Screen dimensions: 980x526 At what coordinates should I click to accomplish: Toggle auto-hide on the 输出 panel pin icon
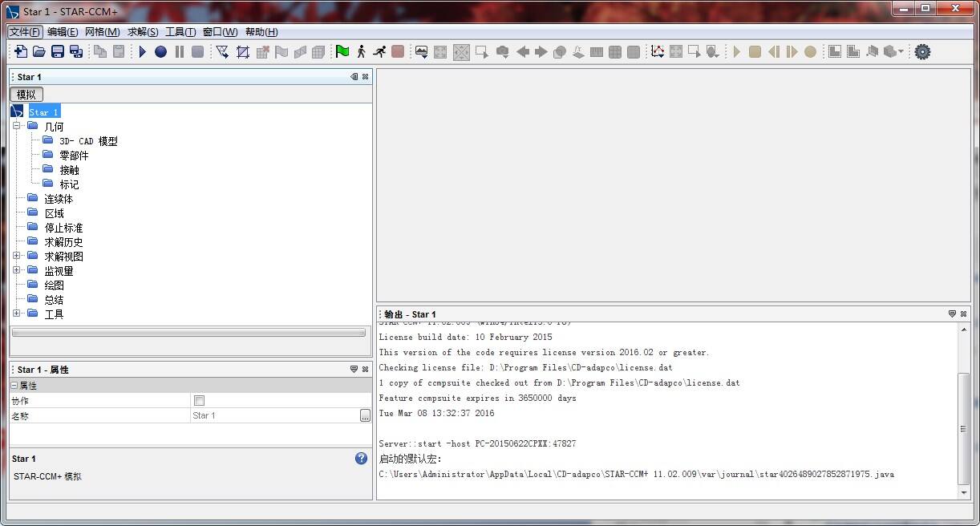click(954, 314)
